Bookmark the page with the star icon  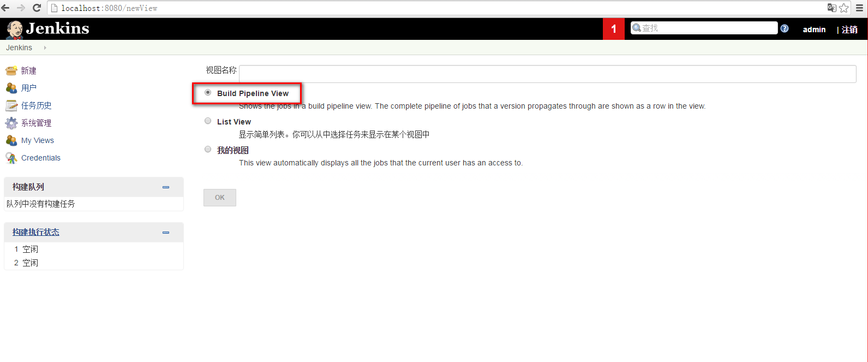(x=844, y=8)
